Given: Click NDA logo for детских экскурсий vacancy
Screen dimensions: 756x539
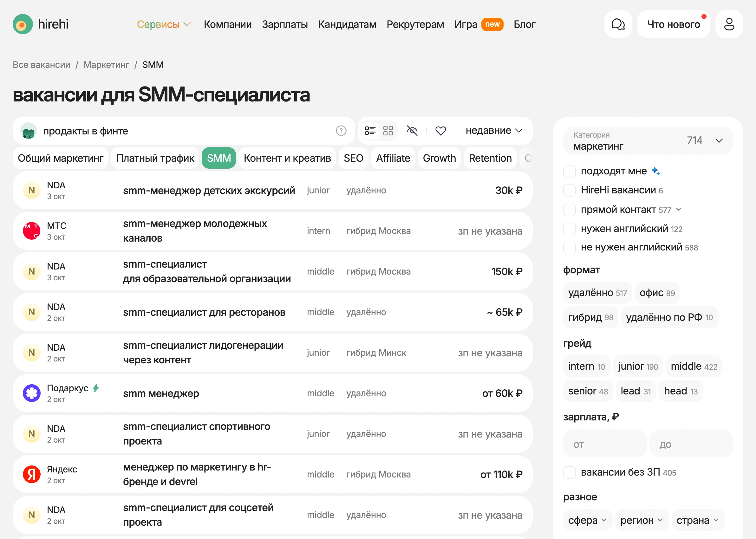Looking at the screenshot, I should (31, 191).
